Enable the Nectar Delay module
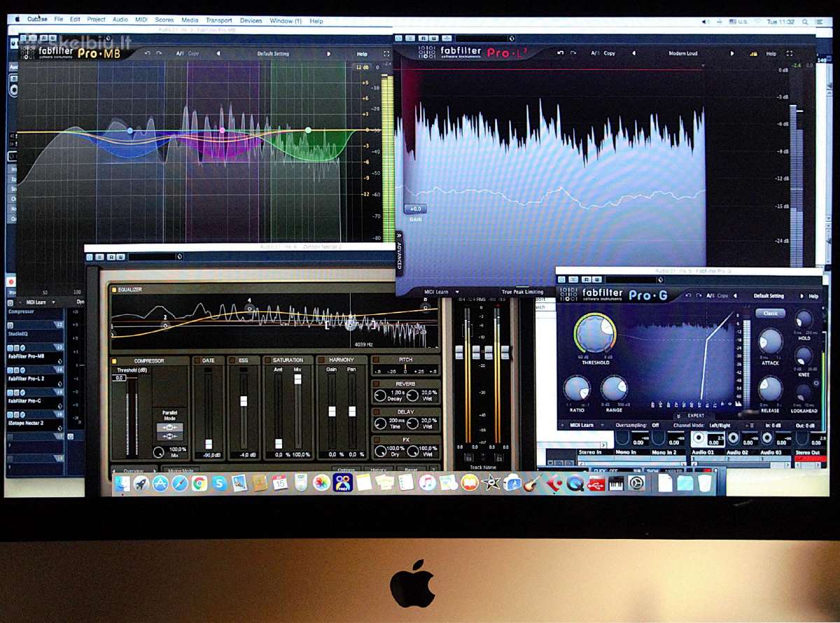The image size is (840, 623). 376,412
